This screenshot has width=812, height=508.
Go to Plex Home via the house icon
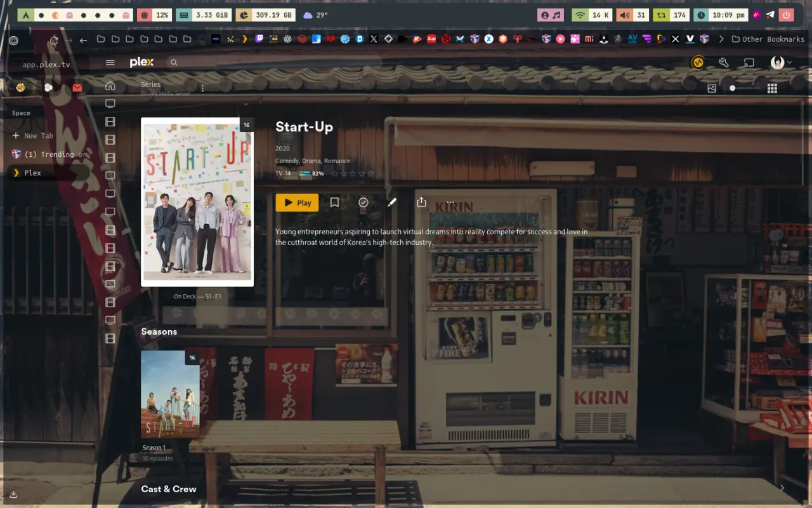[110, 86]
